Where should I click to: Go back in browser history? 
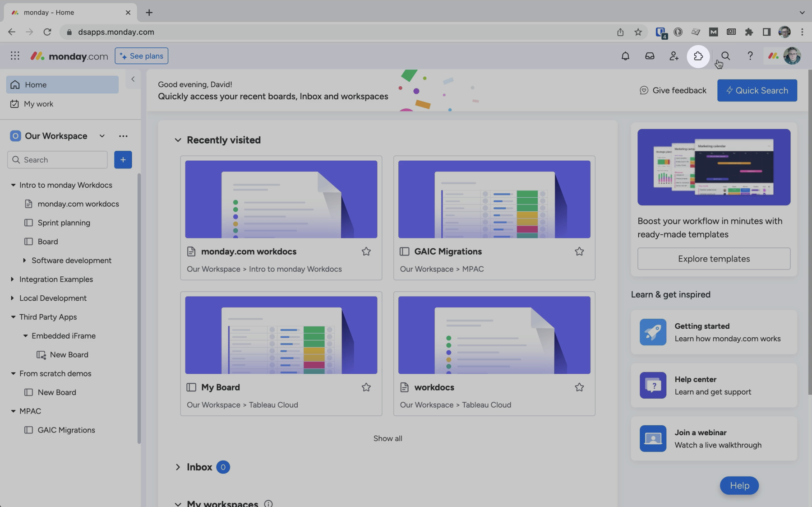tap(12, 32)
